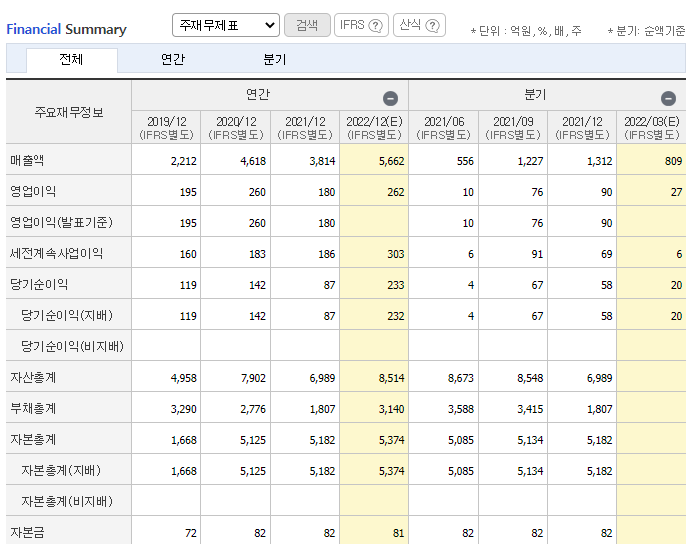The width and height of the screenshot is (694, 544).
Task: Click 자산총계 value 7,902
Action: 253,378
